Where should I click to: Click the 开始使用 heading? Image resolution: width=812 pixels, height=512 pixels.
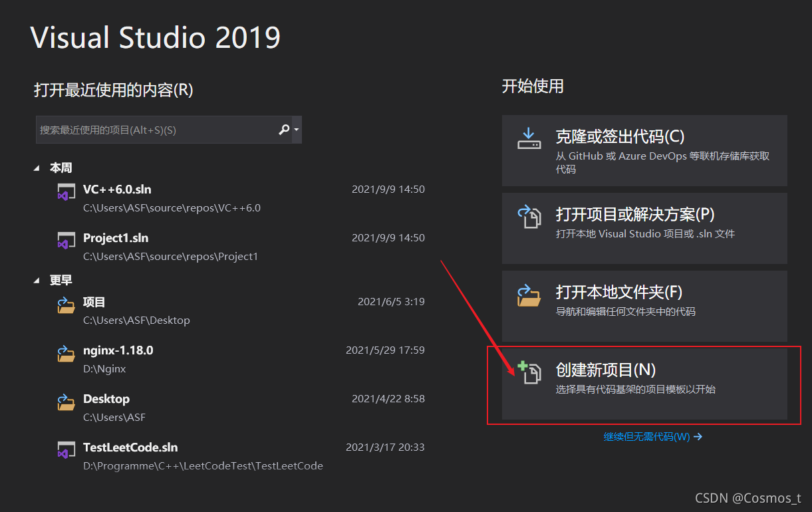point(533,86)
